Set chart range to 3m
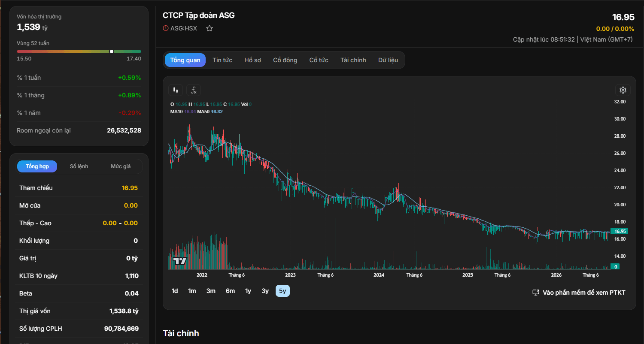The image size is (644, 344). [211, 291]
